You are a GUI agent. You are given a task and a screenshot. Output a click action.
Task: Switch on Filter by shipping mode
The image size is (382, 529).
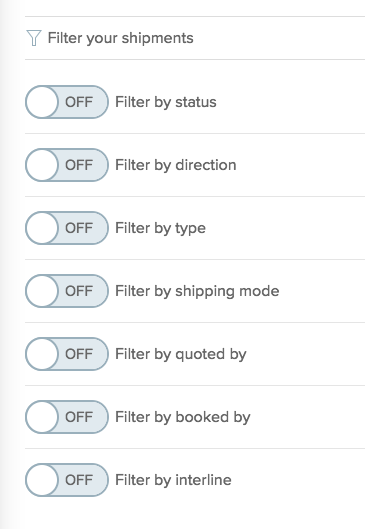(67, 291)
